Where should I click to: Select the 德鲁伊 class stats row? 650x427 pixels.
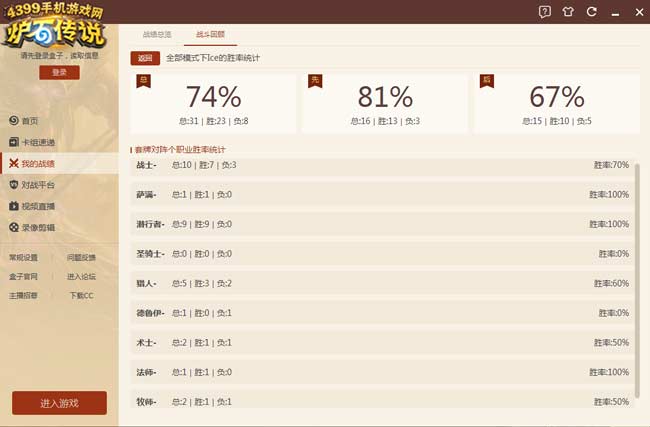(382, 313)
